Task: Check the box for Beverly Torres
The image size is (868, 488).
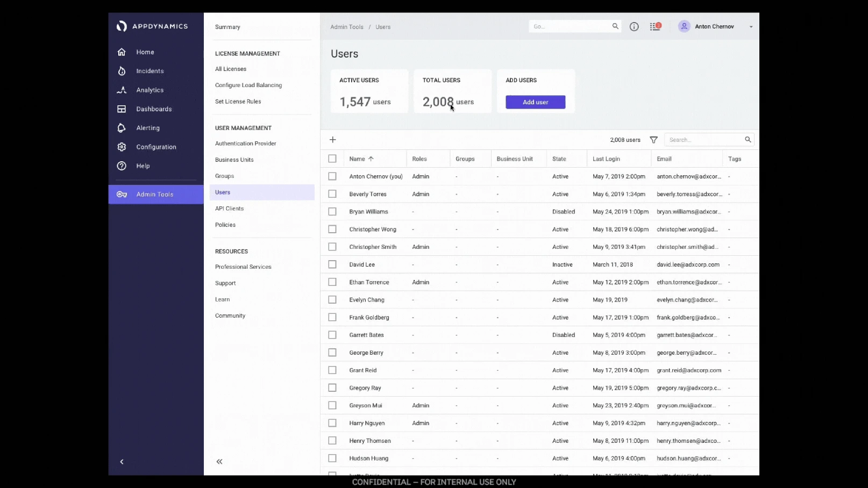Action: [332, 194]
